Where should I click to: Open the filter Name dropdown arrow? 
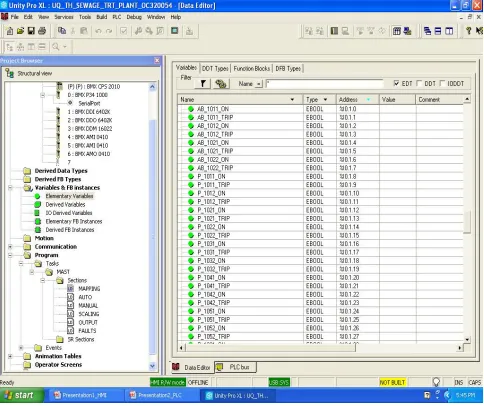[259, 84]
